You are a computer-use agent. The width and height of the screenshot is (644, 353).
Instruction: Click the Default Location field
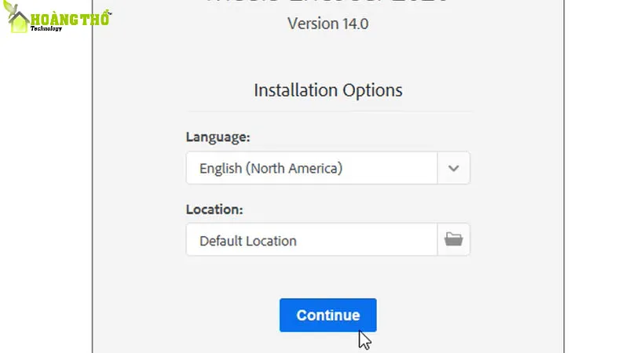(311, 240)
